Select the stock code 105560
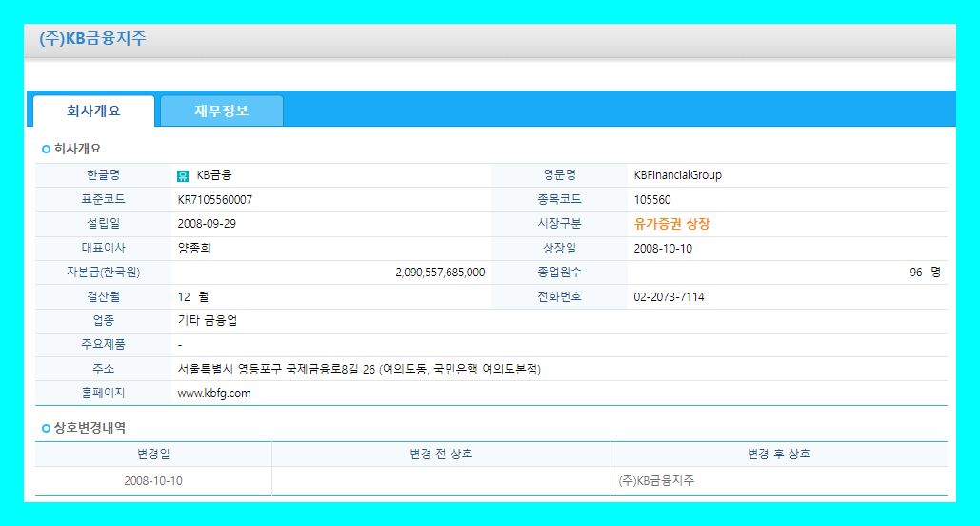Viewport: 980px width, 526px height. (651, 199)
